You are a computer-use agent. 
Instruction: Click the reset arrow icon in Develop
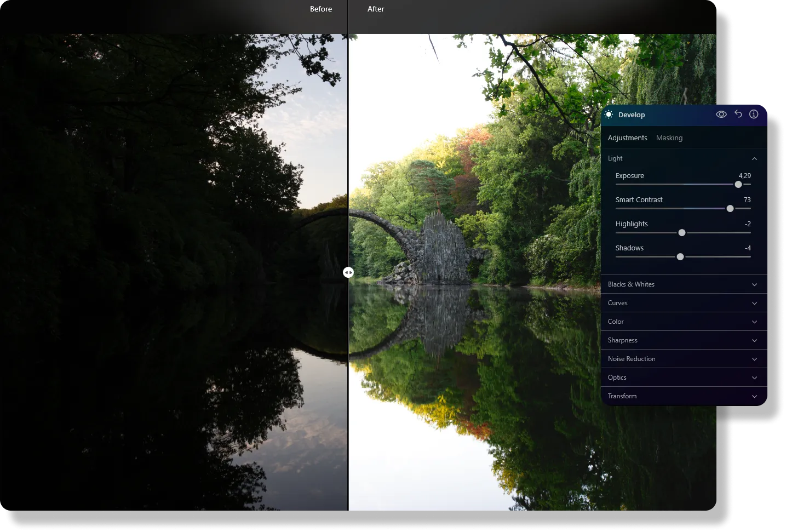pos(738,114)
